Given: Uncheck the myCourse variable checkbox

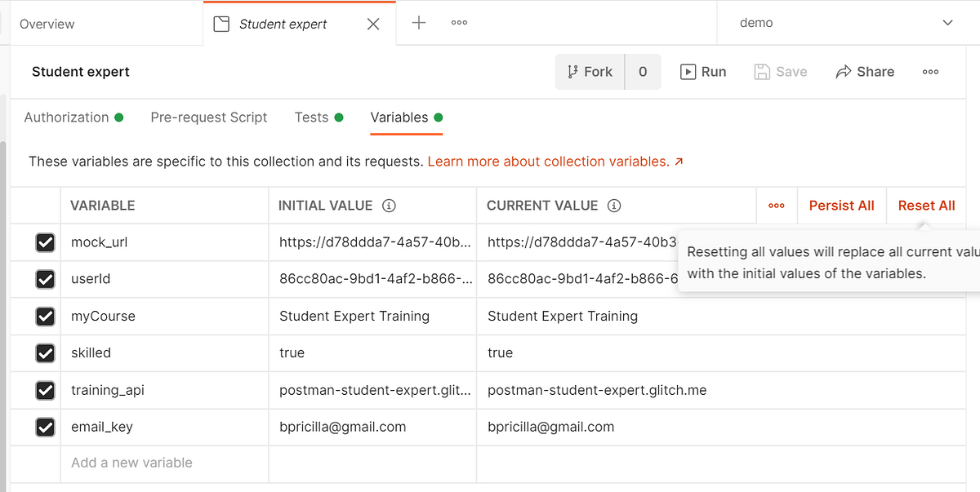Looking at the screenshot, I should [45, 316].
